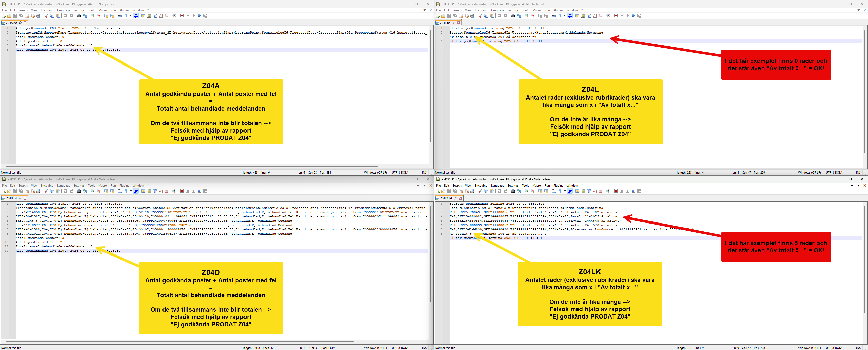Toggle eye Monitoring icon in the Z04D window

175,191
